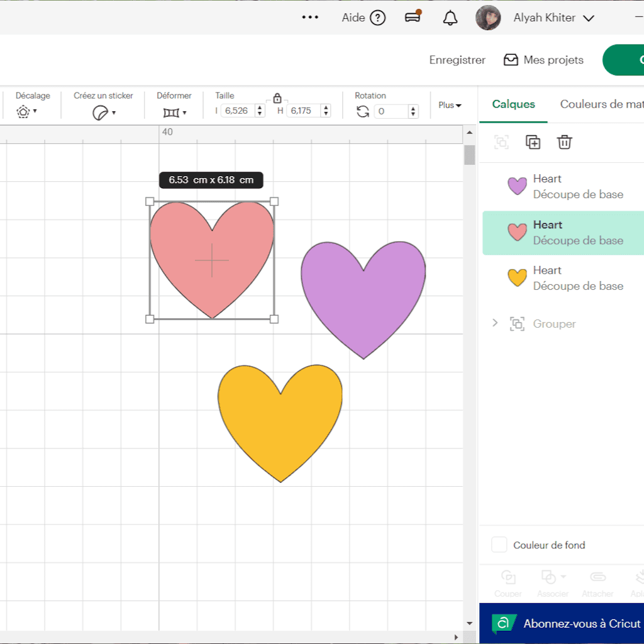Click the Enregistrer button
644x644 pixels.
point(457,60)
